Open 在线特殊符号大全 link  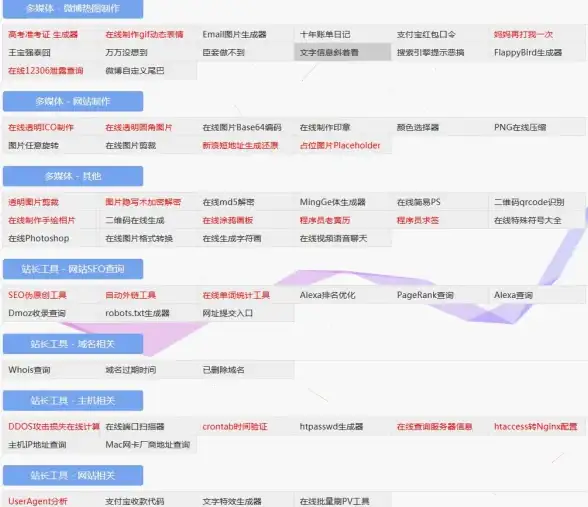[x=528, y=220]
